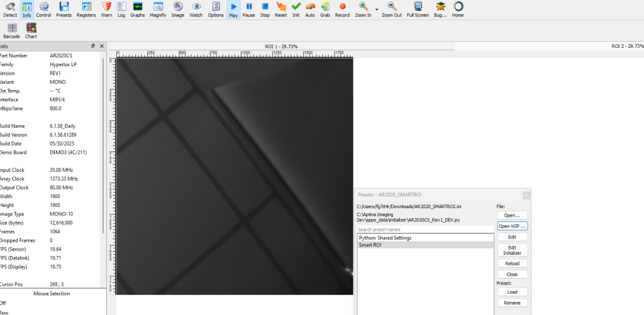
Task: Open the Image tool icon
Action: [x=178, y=10]
